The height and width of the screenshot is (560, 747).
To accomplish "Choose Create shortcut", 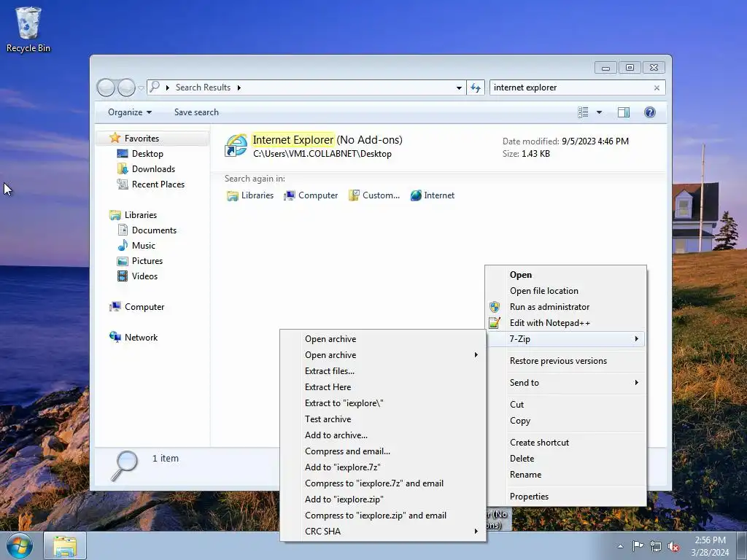I will coord(566,443).
